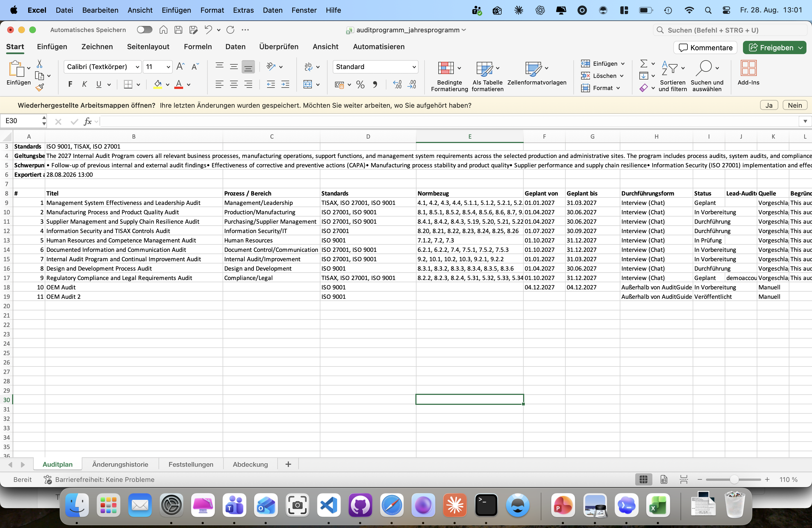
Task: Open the Standard number format dropdown
Action: [x=414, y=67]
